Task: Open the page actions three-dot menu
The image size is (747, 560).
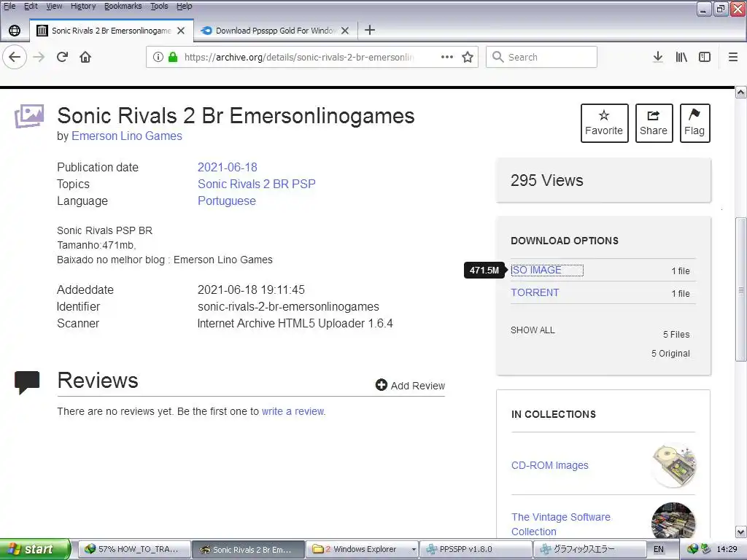Action: coord(447,57)
